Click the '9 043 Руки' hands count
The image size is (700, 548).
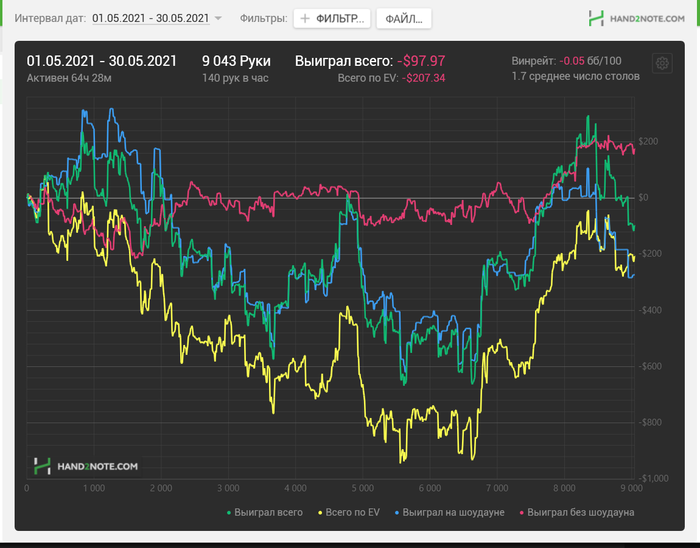[236, 61]
